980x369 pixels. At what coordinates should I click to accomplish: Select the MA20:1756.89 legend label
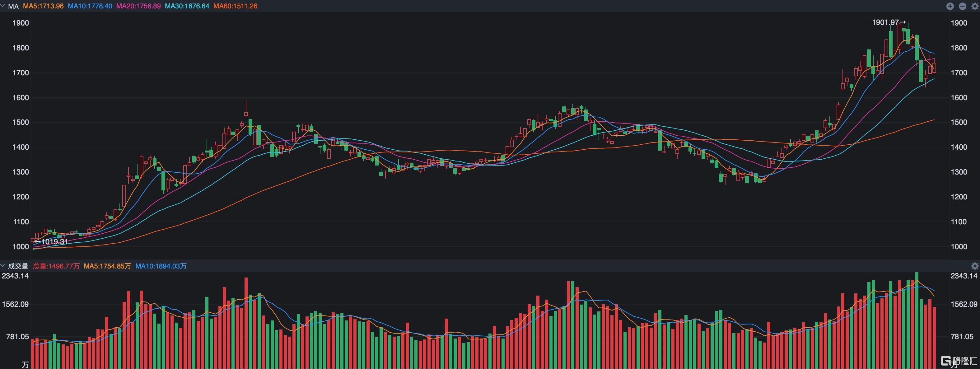(138, 6)
